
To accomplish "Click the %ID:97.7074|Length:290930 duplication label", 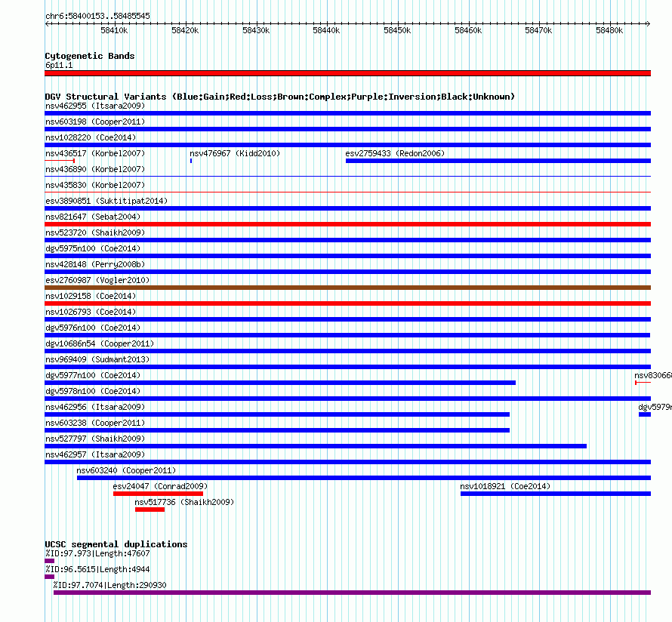I will coord(110,585).
